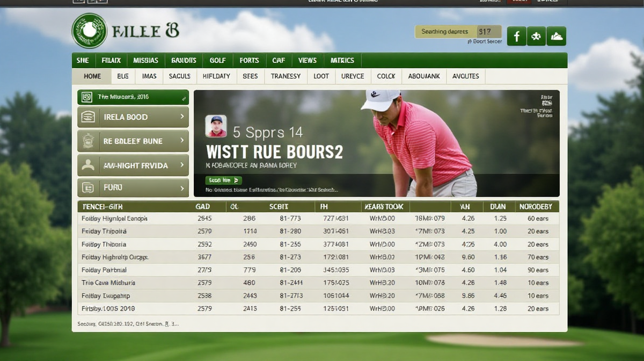The height and width of the screenshot is (361, 644).
Task: Click the icon left of FURO
Action: (88, 187)
